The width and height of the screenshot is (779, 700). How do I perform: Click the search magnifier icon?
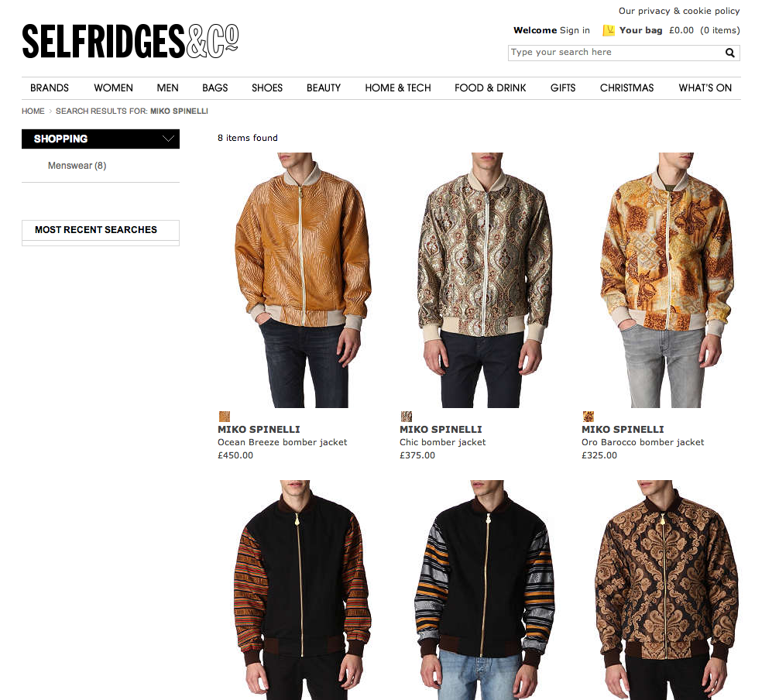click(x=729, y=53)
